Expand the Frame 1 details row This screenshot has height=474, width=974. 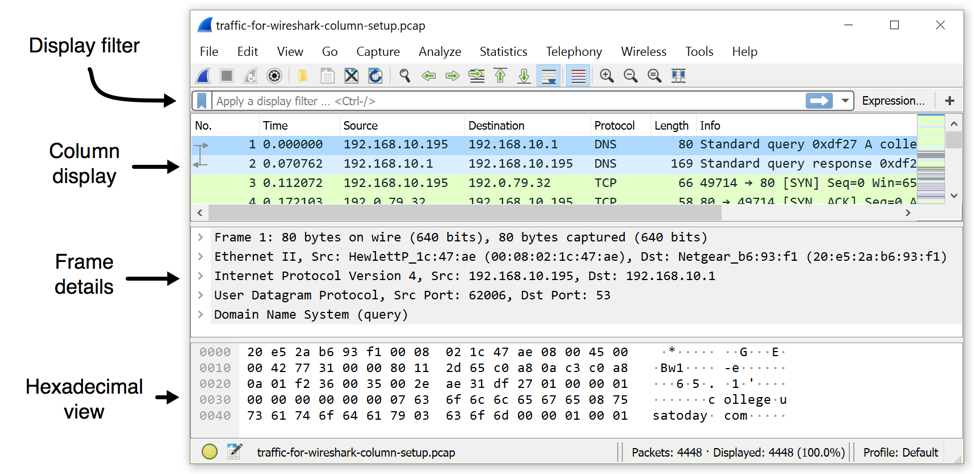[x=200, y=237]
